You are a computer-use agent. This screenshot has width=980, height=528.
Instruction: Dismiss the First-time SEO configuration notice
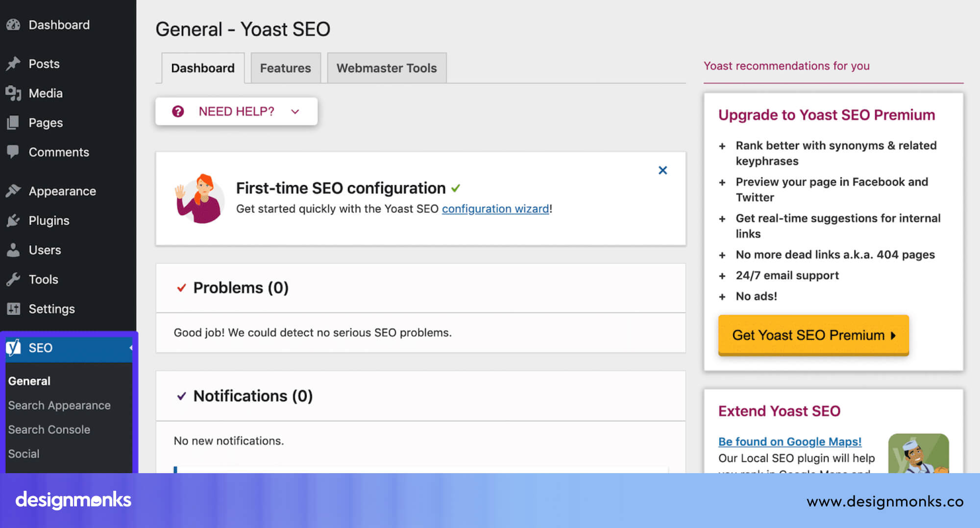coord(662,170)
